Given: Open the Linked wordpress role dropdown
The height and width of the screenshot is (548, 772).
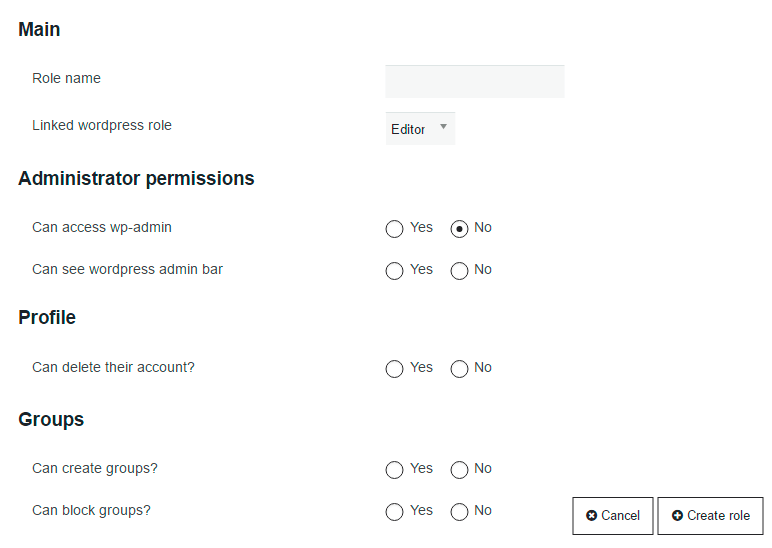Looking at the screenshot, I should click(x=420, y=129).
